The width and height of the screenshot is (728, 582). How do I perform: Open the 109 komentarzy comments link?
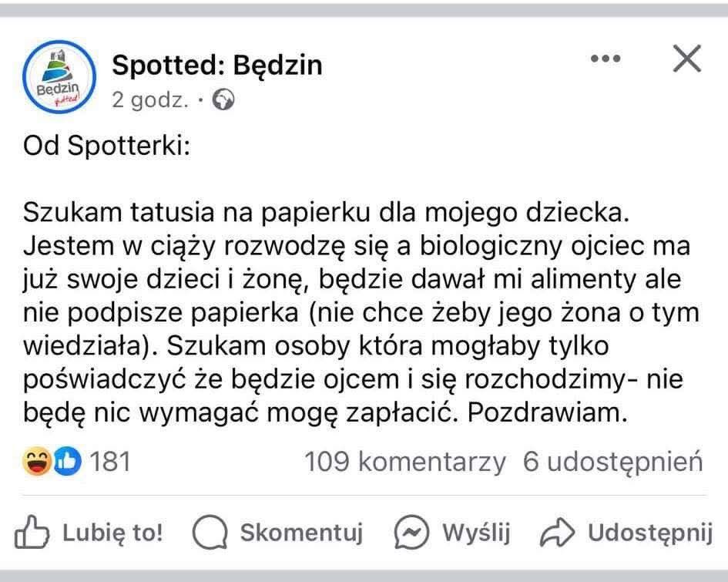tap(405, 462)
